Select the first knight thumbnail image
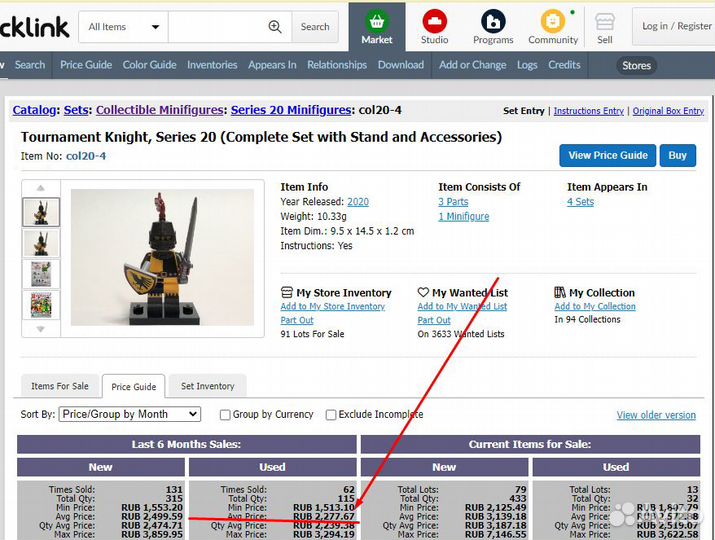Viewport: 715px width, 540px height. (x=41, y=212)
